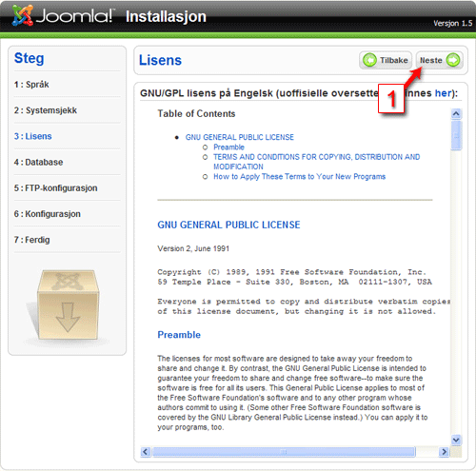This screenshot has height=471, width=476.
Task: Select step 4 Database in sidebar
Action: click(38, 162)
